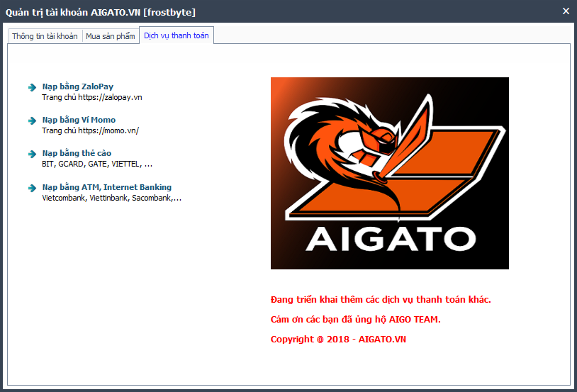Open the Thông tin tài khoản tab
577x392 pixels.
tap(45, 36)
